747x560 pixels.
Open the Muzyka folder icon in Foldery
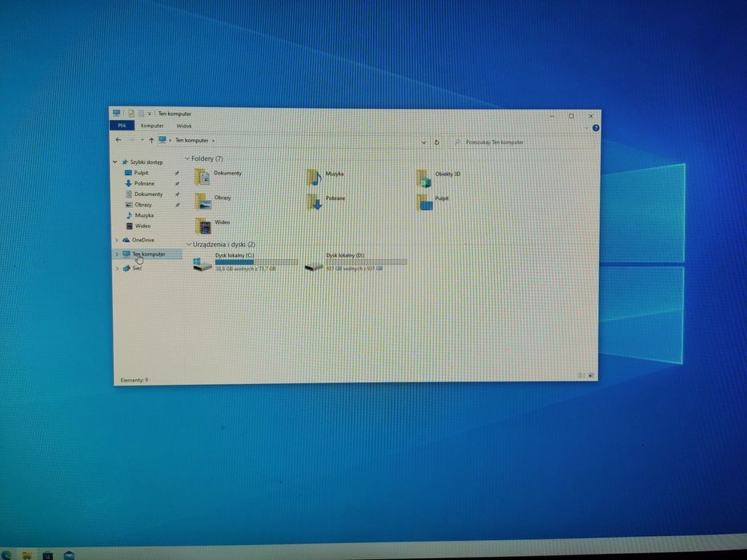pos(315,178)
